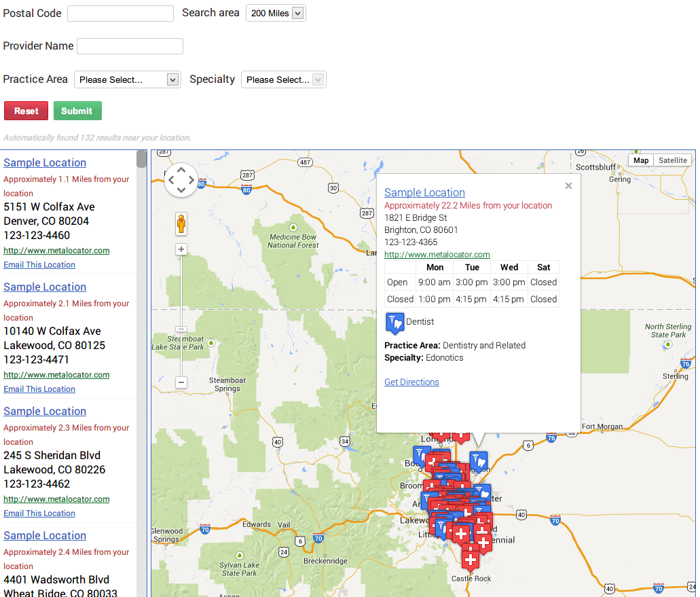This screenshot has height=597, width=700.
Task: Zoom in using the map plus icon
Action: (x=181, y=249)
